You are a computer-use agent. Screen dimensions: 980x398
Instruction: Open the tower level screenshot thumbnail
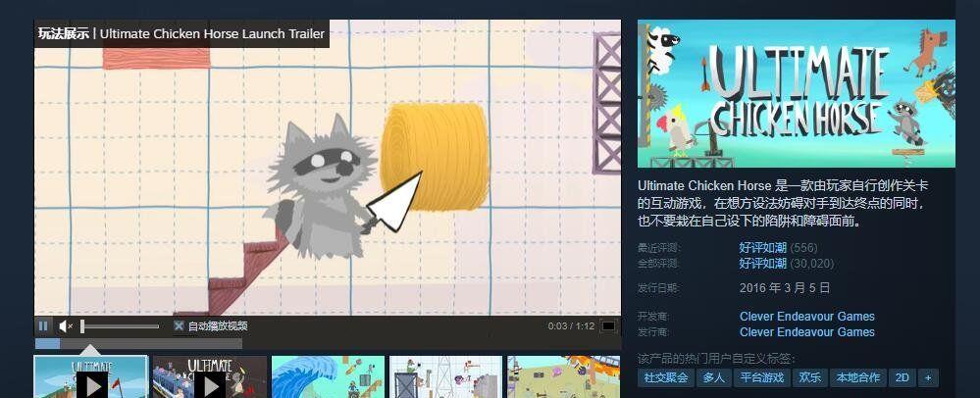pyautogui.click(x=445, y=376)
